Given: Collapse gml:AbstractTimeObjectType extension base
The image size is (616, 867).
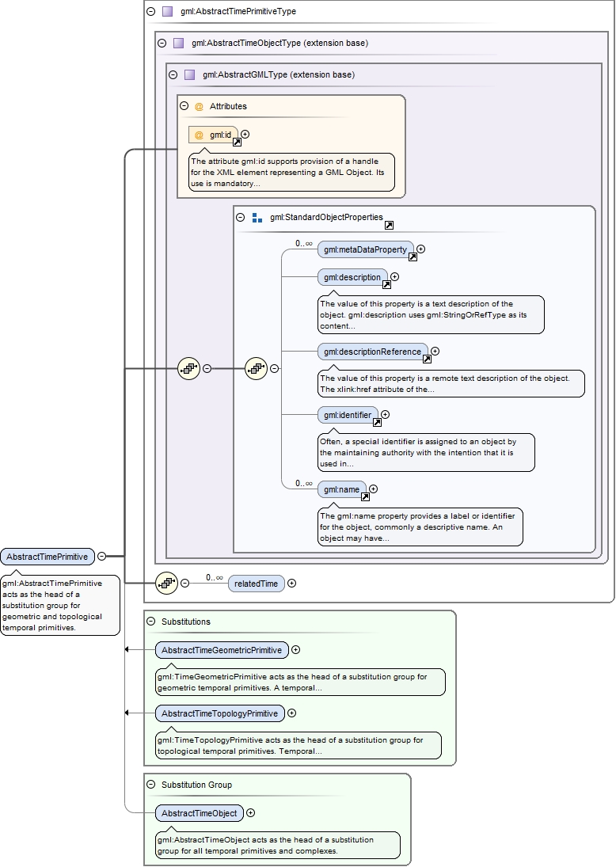Looking at the screenshot, I should [x=162, y=43].
